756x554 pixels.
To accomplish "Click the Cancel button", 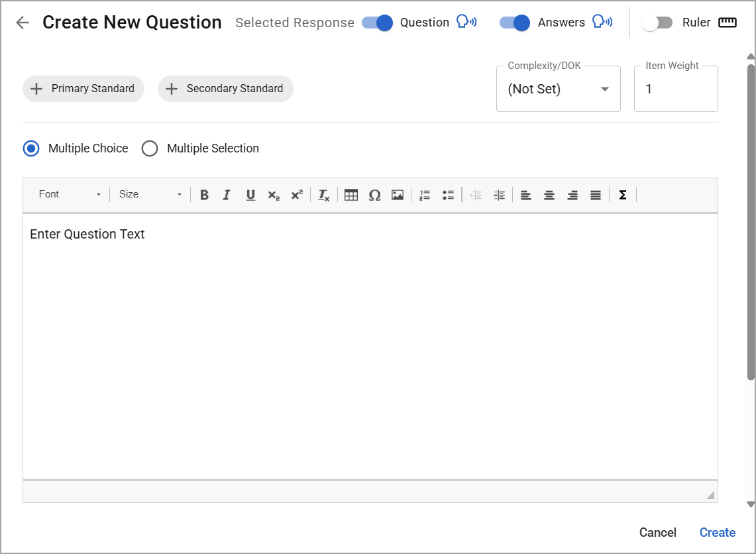I will click(x=658, y=532).
